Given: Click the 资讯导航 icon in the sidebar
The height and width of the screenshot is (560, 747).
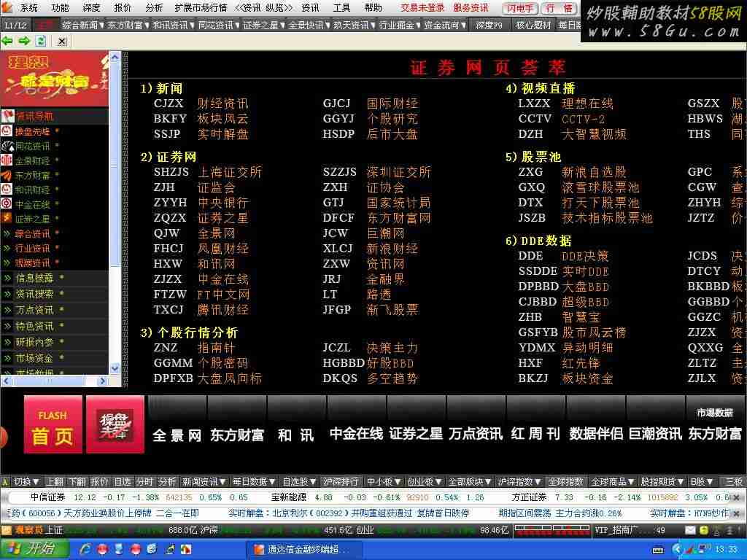Looking at the screenshot, I should (x=7, y=116).
